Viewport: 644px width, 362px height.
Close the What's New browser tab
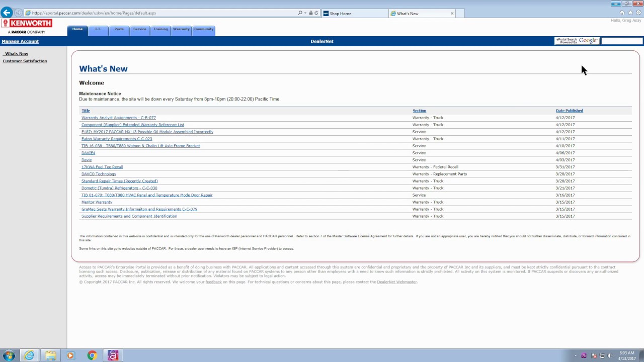(x=452, y=14)
